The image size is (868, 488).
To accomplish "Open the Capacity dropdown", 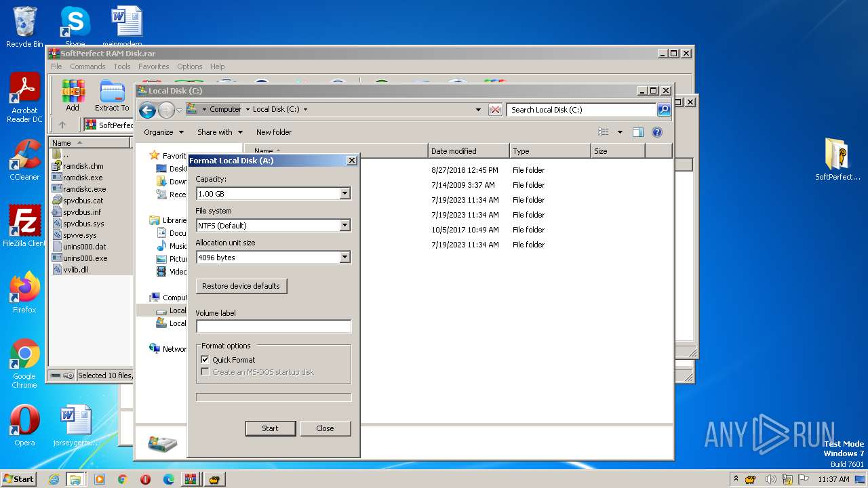I will pos(344,194).
